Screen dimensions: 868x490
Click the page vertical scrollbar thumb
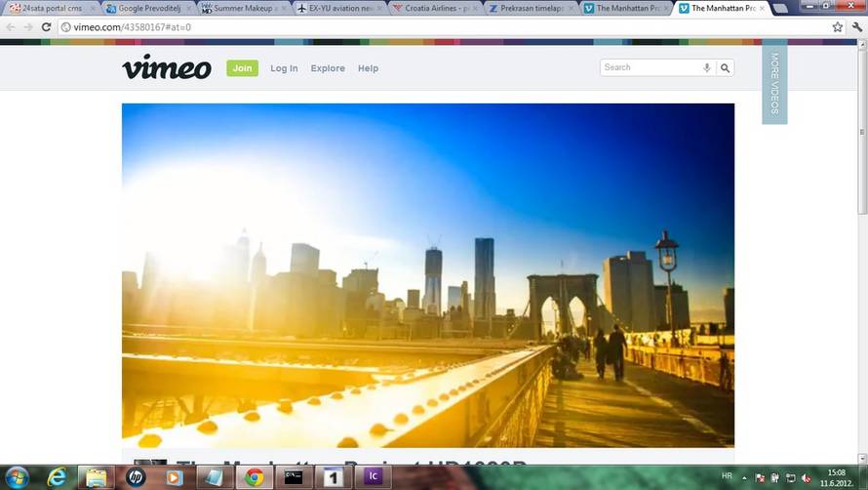862,132
